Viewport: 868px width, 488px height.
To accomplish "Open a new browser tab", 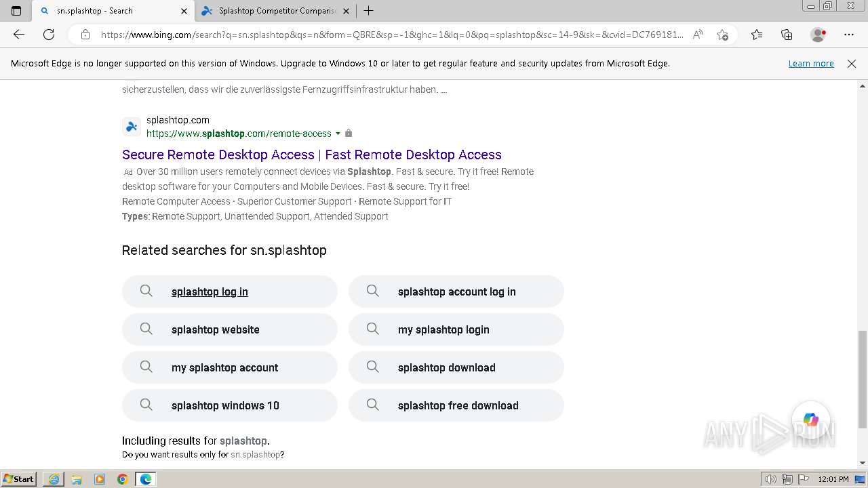I will click(x=368, y=11).
